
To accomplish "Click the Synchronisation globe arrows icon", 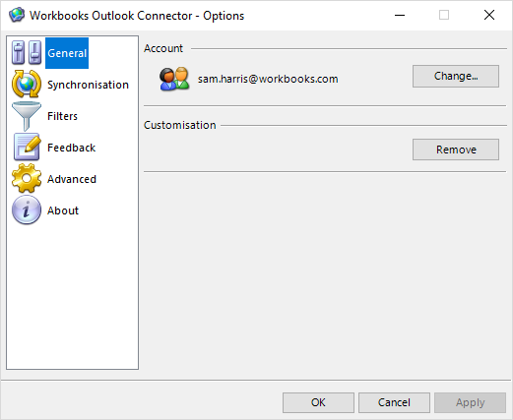I will pos(27,85).
